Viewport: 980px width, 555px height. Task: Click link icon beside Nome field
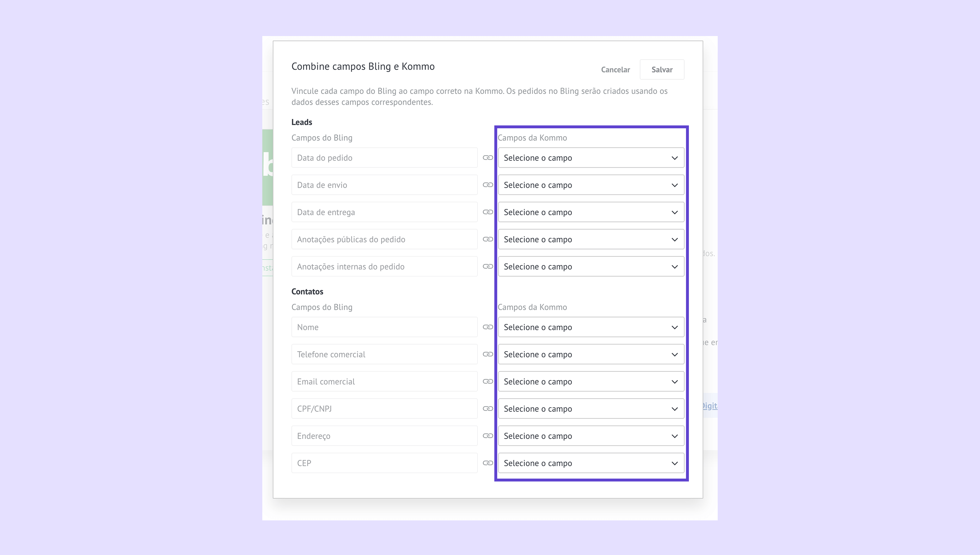tap(488, 327)
